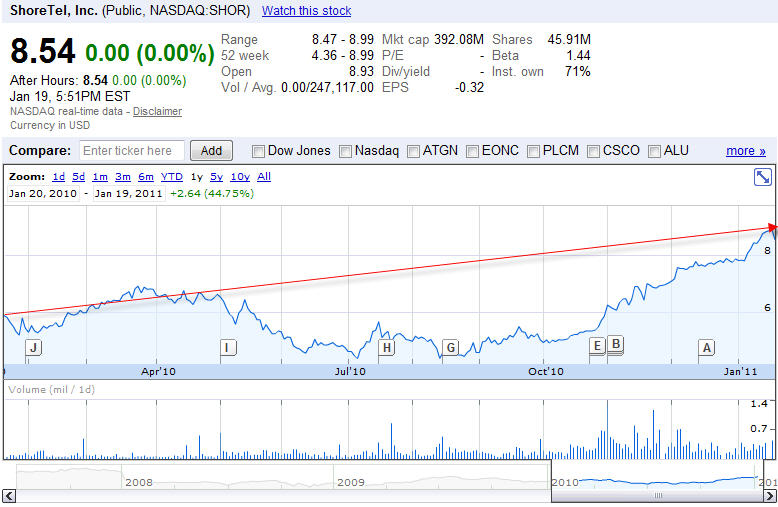
Task: Click the Disclaimer link
Action: click(x=157, y=111)
